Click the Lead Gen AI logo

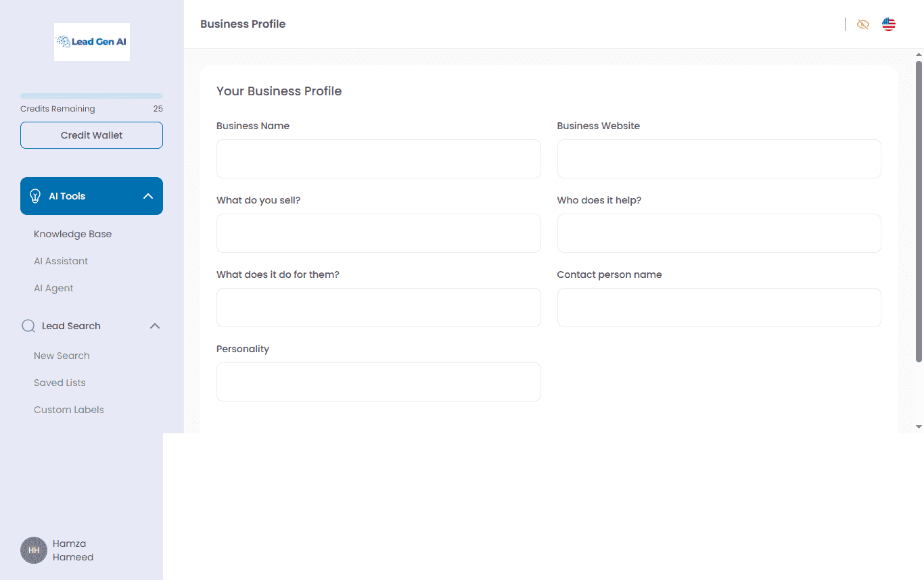tap(91, 41)
